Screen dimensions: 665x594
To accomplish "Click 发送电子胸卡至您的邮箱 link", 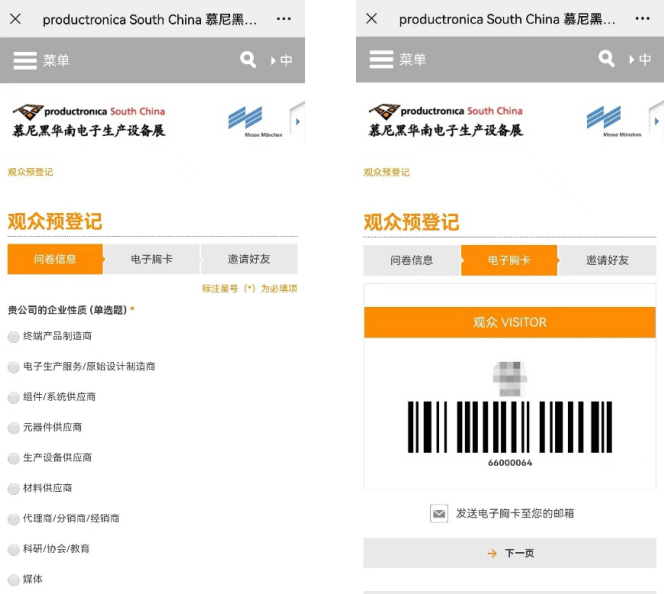I will [x=515, y=513].
